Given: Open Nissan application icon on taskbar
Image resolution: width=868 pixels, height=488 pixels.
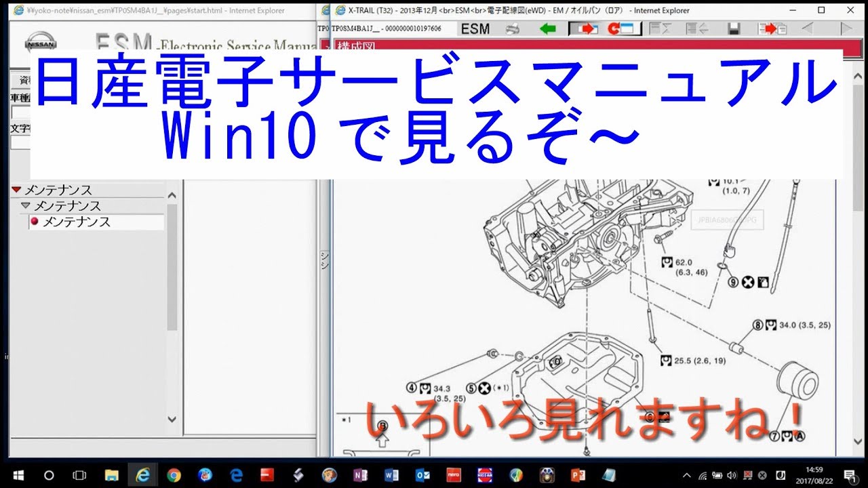Looking at the screenshot, I should pos(485,474).
